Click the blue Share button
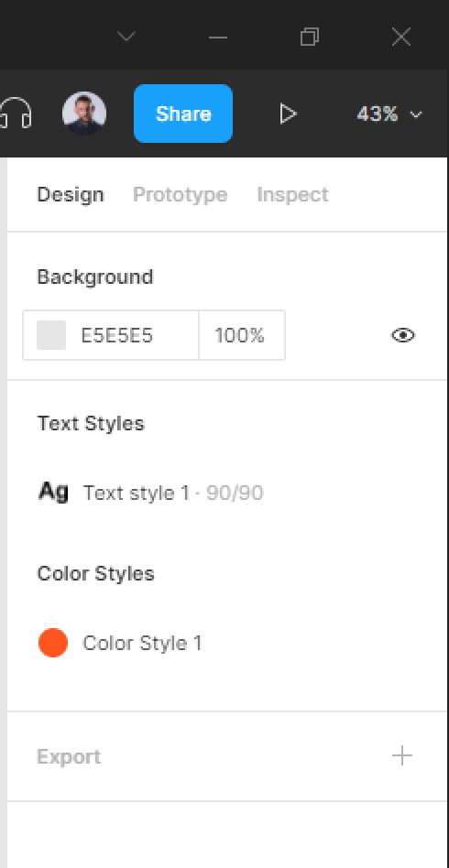Screen dimensions: 449x868 (x=183, y=114)
